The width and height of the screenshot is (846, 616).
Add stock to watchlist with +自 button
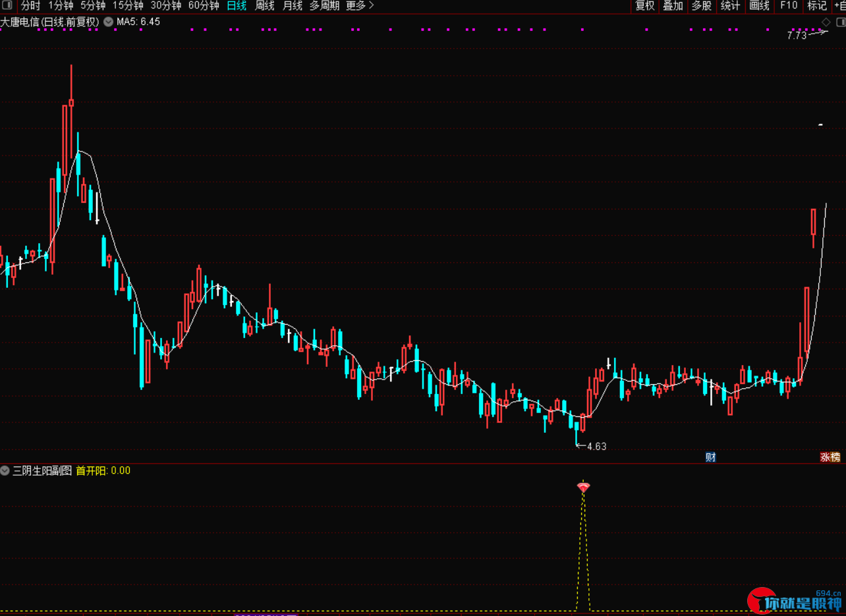tap(839, 6)
